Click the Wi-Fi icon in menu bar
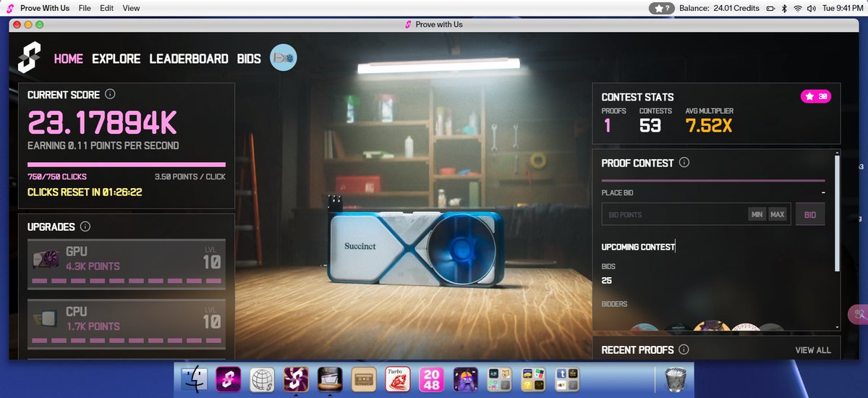This screenshot has height=398, width=868. click(x=798, y=8)
